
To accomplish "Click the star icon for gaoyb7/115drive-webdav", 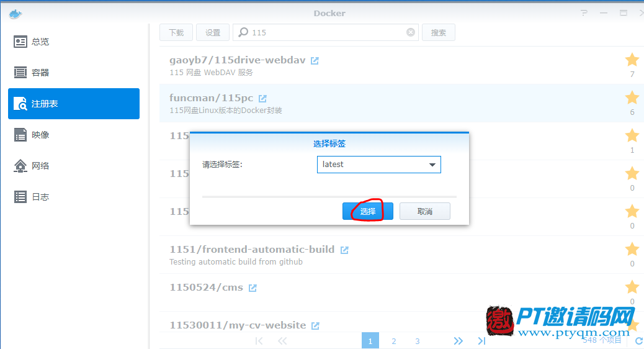I will pos(632,60).
